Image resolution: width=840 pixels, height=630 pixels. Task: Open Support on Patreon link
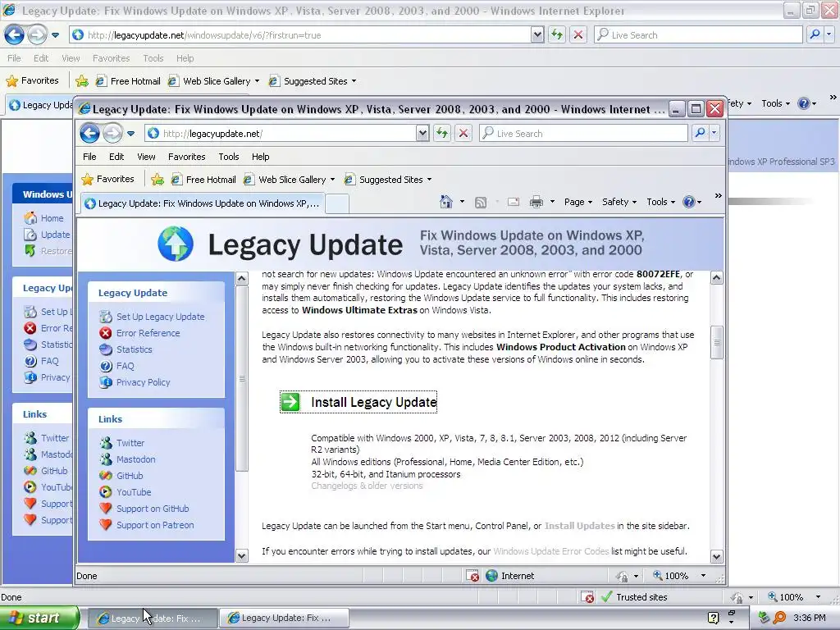pyautogui.click(x=155, y=525)
